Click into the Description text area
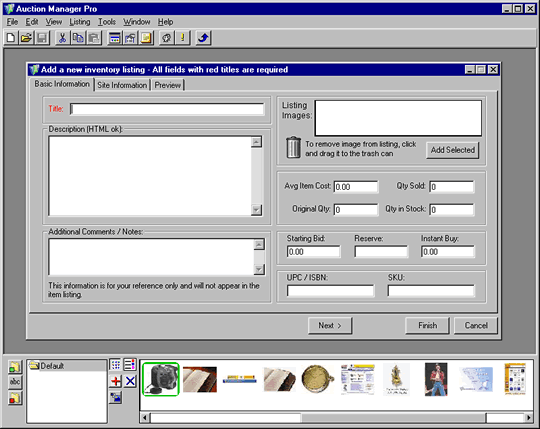540x429 pixels. pos(150,176)
